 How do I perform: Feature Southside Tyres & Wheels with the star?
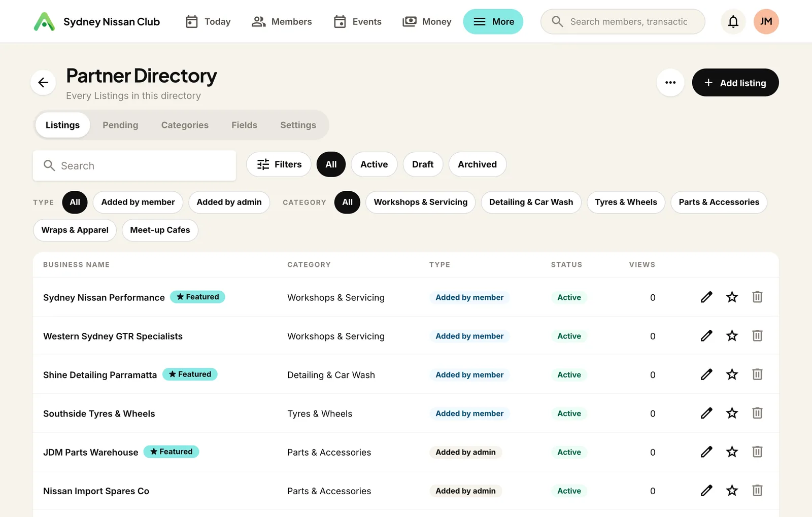click(x=732, y=413)
